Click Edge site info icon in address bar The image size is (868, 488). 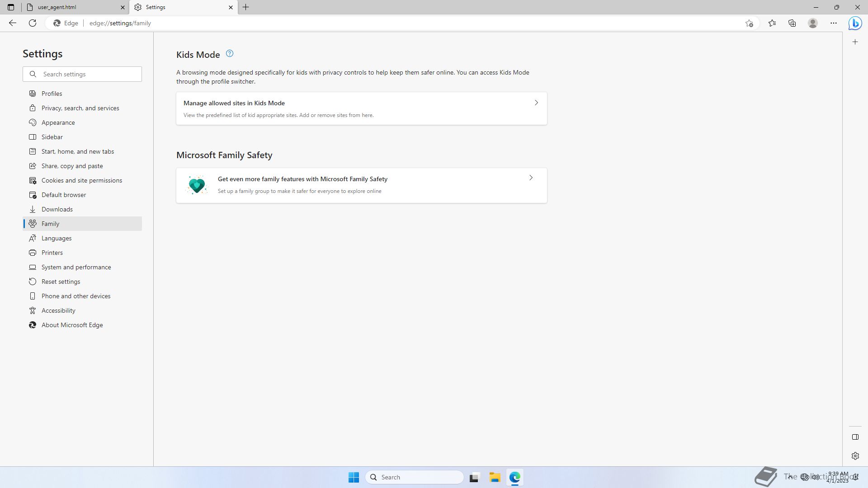pyautogui.click(x=66, y=23)
